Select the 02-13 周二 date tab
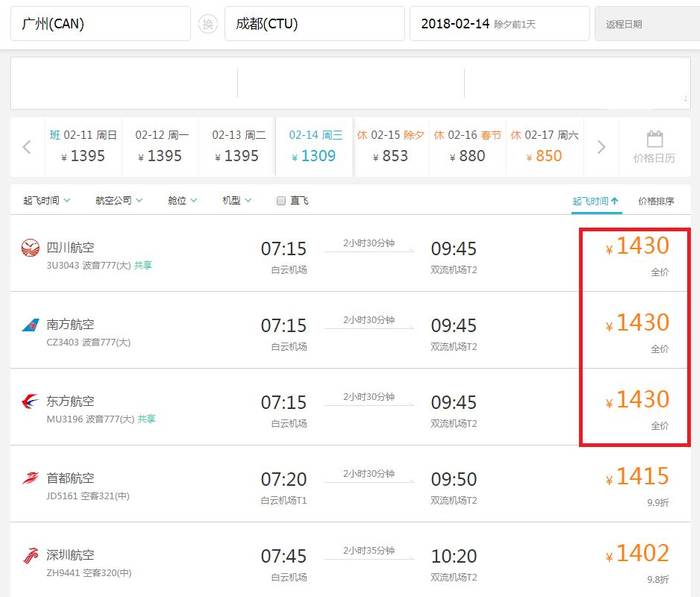The width and height of the screenshot is (700, 597). (x=237, y=147)
